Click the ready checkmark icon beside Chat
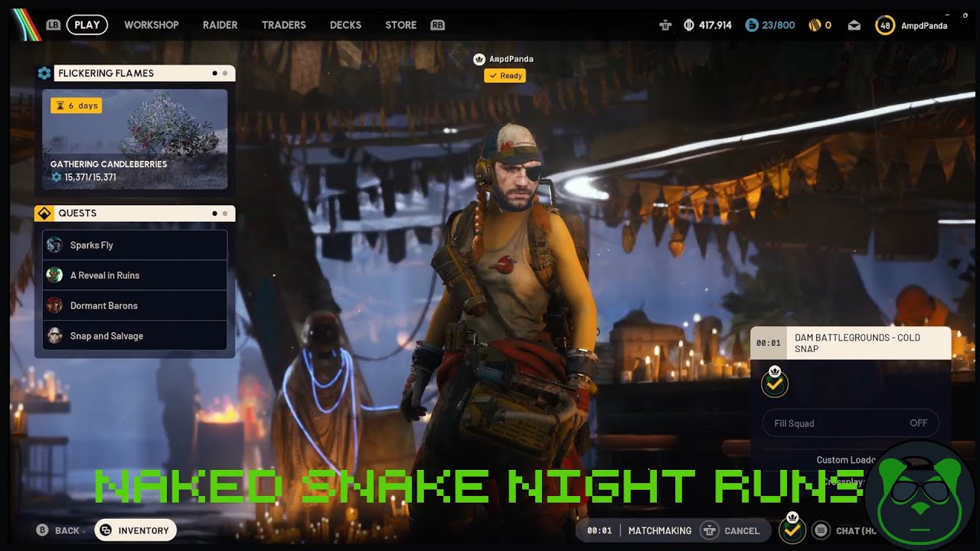The image size is (980, 551). point(792,529)
